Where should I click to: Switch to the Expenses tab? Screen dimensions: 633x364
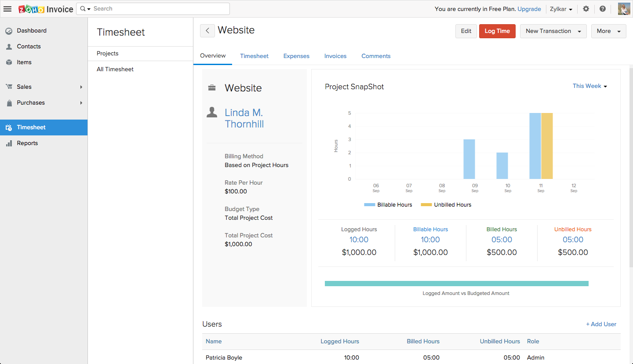296,56
